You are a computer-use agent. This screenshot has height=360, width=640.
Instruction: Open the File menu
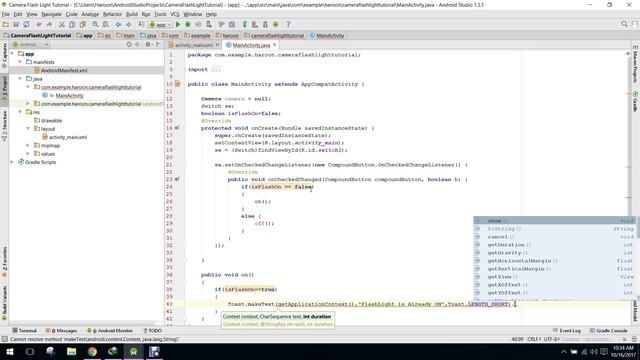pyautogui.click(x=6, y=14)
